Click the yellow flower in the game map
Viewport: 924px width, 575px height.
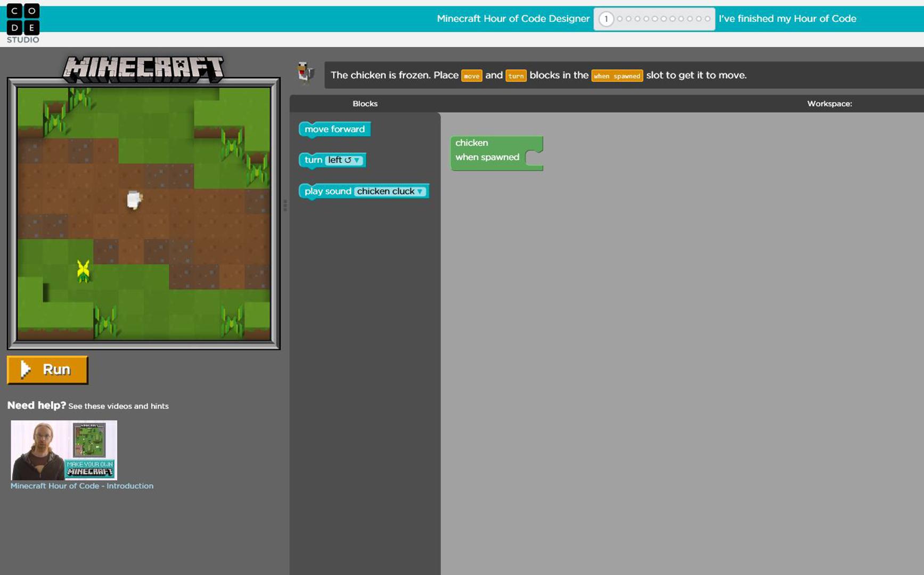83,270
